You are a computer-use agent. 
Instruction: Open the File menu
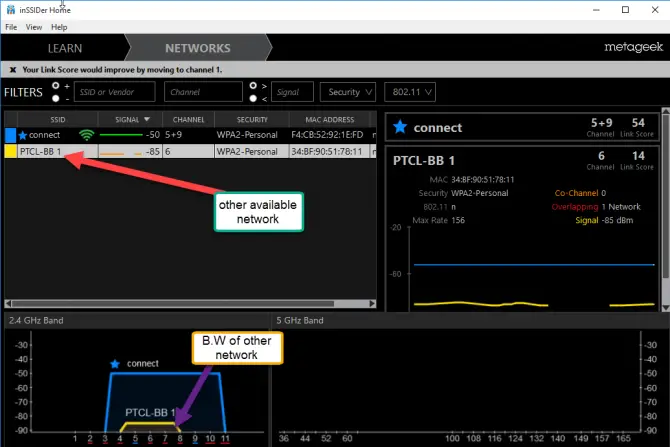pyautogui.click(x=12, y=27)
